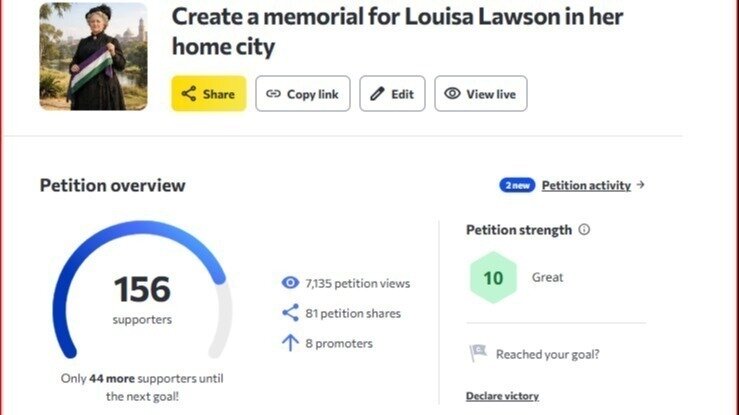Viewport: 739px width, 415px height.
Task: Click the up arrow icon beside 8 promoters
Action: [x=290, y=343]
